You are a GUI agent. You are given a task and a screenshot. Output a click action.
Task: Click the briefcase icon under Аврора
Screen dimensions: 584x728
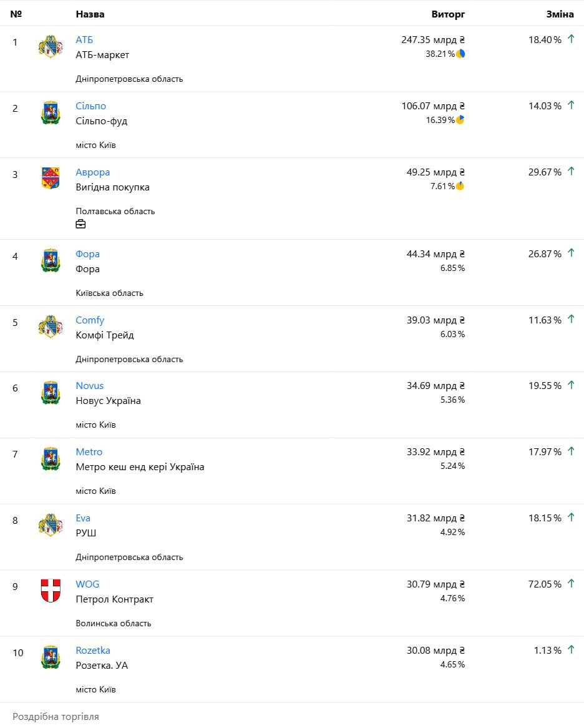coord(80,224)
